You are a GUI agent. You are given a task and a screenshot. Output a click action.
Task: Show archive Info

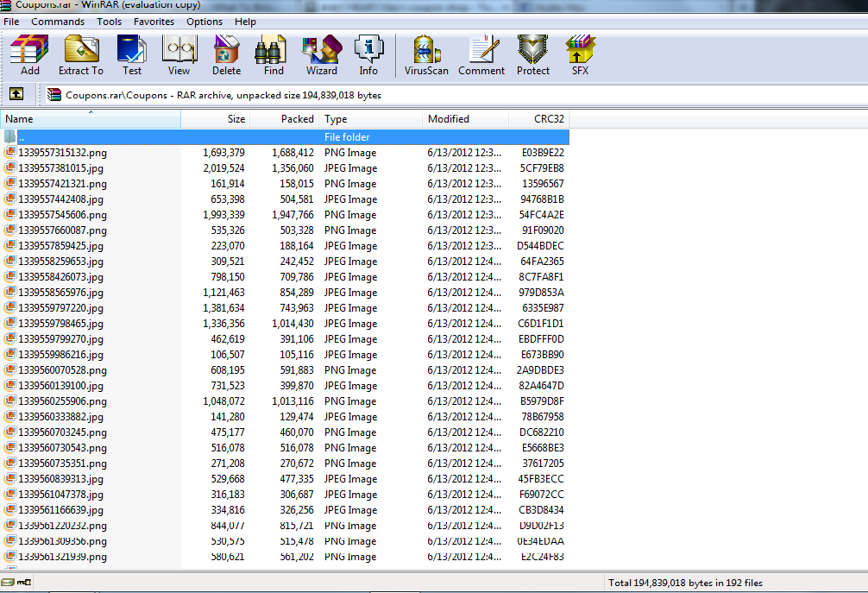click(x=368, y=55)
